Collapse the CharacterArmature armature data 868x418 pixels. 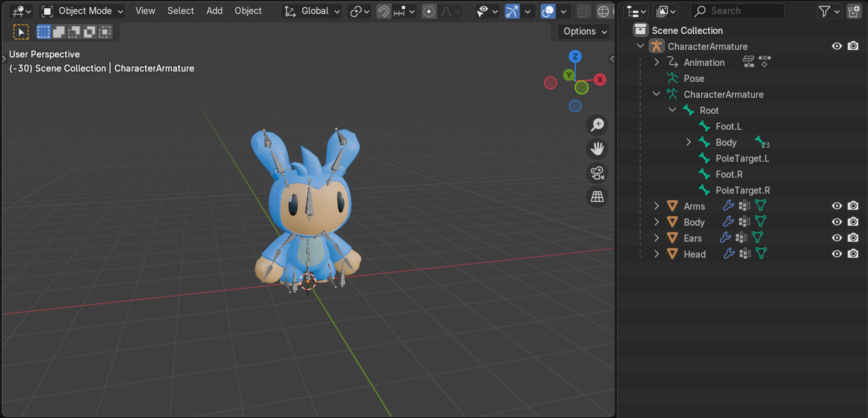656,94
